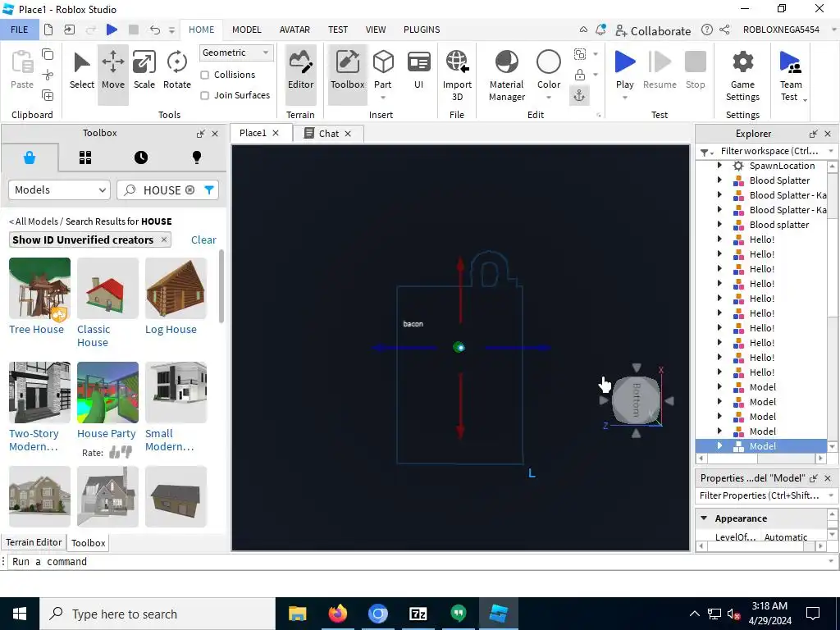Click Import 3D
This screenshot has width=840, height=630.
pyautogui.click(x=457, y=75)
